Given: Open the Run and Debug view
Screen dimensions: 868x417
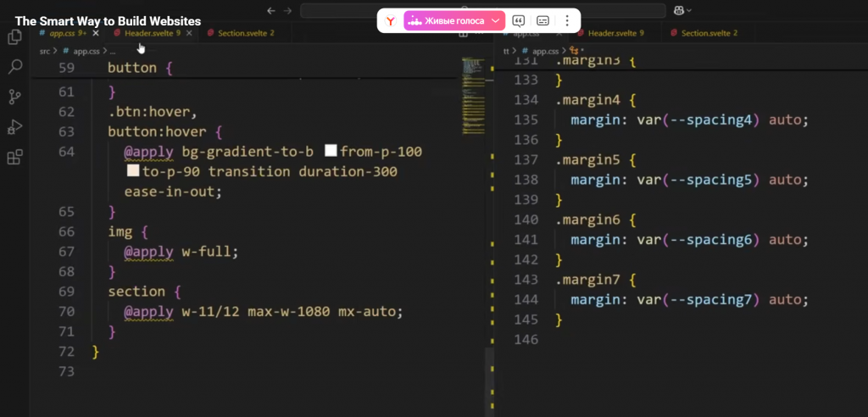Looking at the screenshot, I should tap(14, 127).
